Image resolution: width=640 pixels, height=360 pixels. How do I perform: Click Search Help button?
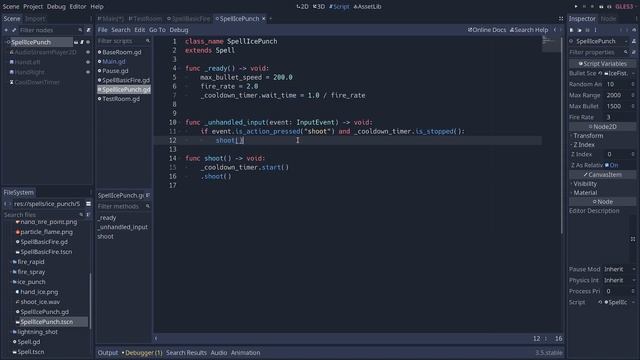click(529, 30)
